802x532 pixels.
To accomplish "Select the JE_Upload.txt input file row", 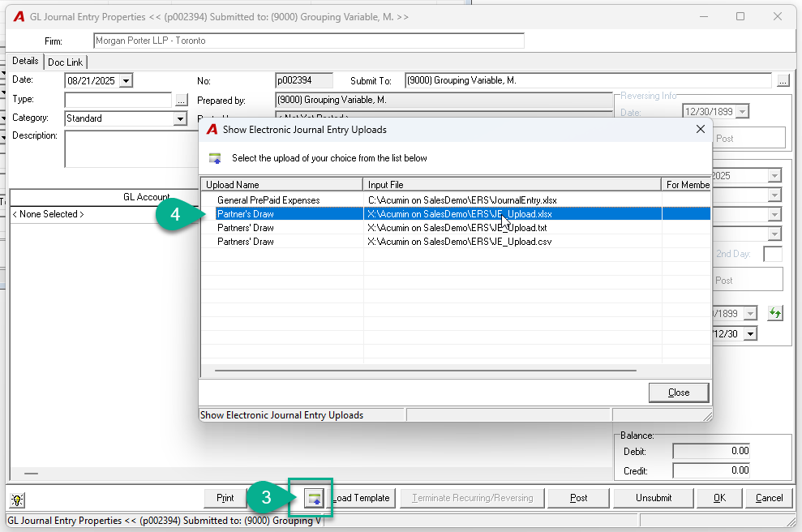I will (457, 228).
